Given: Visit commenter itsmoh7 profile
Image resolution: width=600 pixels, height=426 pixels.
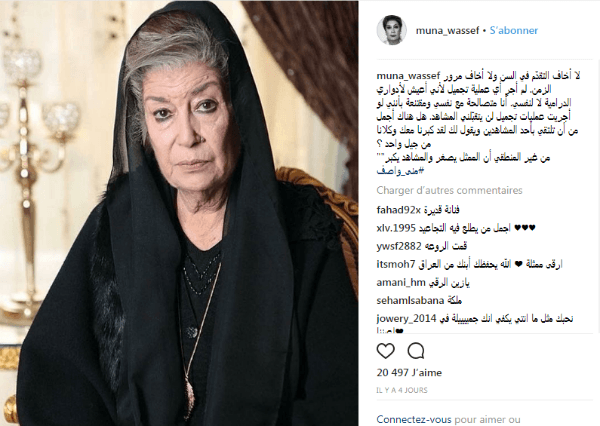Looking at the screenshot, I should [396, 264].
